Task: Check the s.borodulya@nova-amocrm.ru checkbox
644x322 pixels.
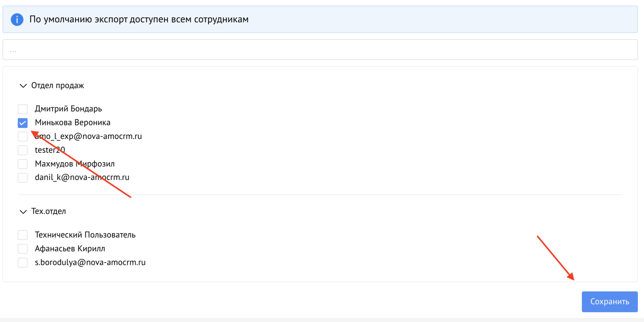Action: 23,263
